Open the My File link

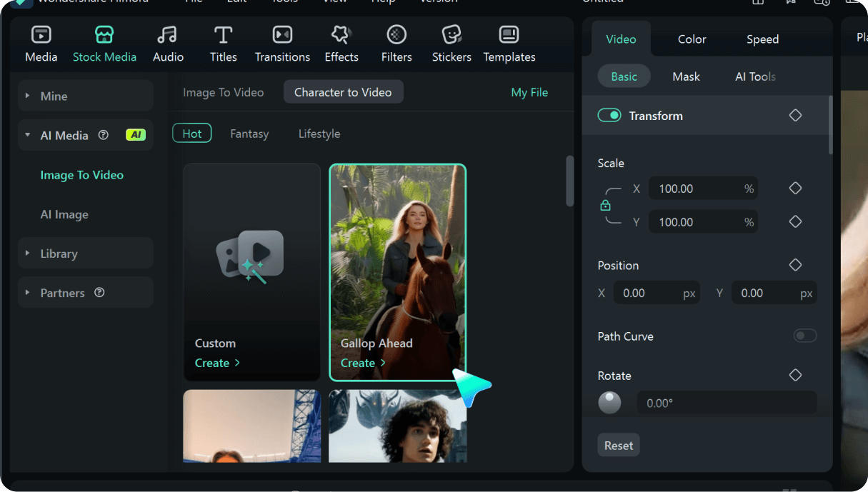529,92
